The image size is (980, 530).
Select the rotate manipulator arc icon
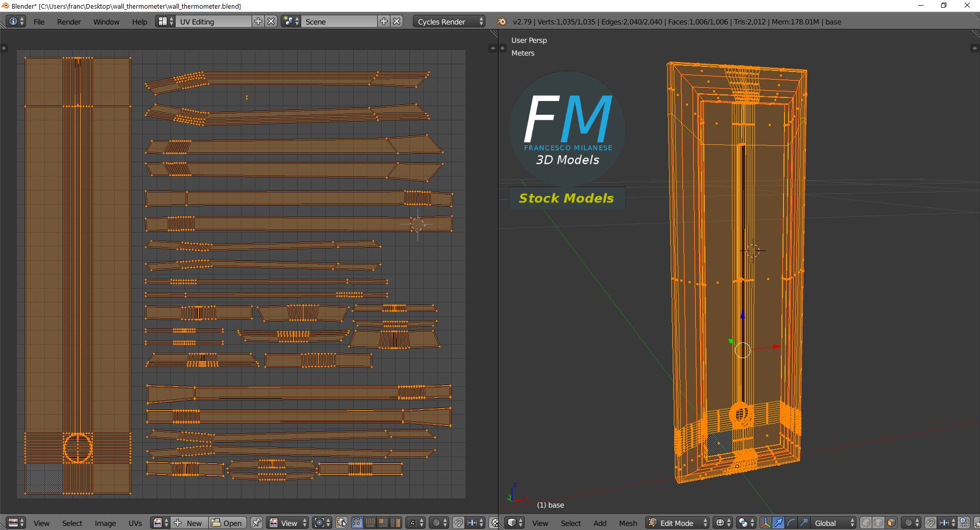[791, 523]
